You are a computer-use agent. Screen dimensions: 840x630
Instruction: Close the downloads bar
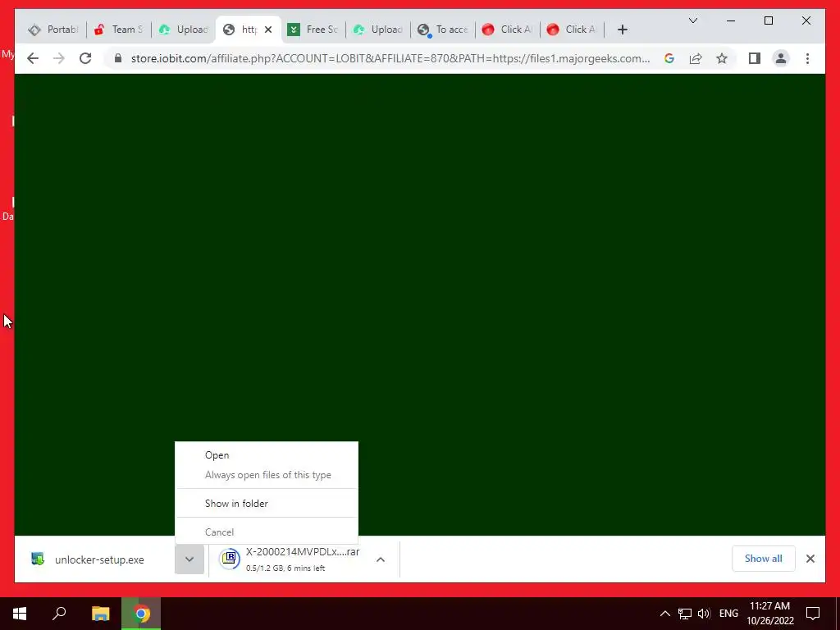click(x=810, y=558)
